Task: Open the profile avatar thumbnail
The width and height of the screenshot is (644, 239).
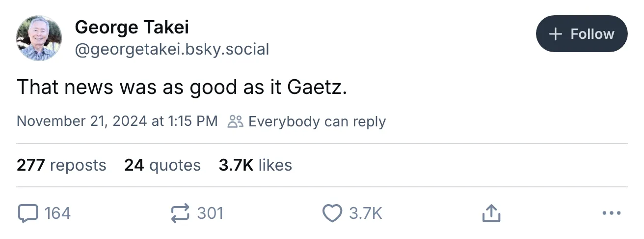Action: pos(39,38)
